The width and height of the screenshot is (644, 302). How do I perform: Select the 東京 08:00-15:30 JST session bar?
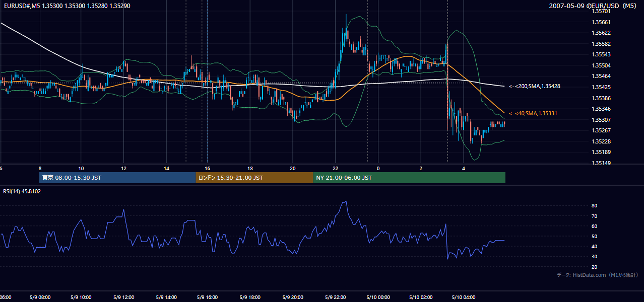coord(117,178)
